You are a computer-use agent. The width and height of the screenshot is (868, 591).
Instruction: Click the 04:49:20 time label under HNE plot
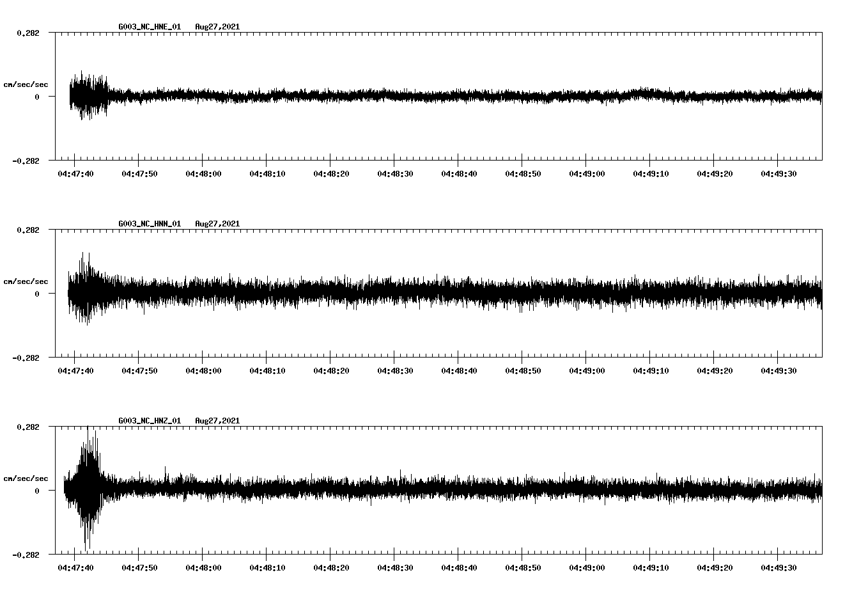715,173
